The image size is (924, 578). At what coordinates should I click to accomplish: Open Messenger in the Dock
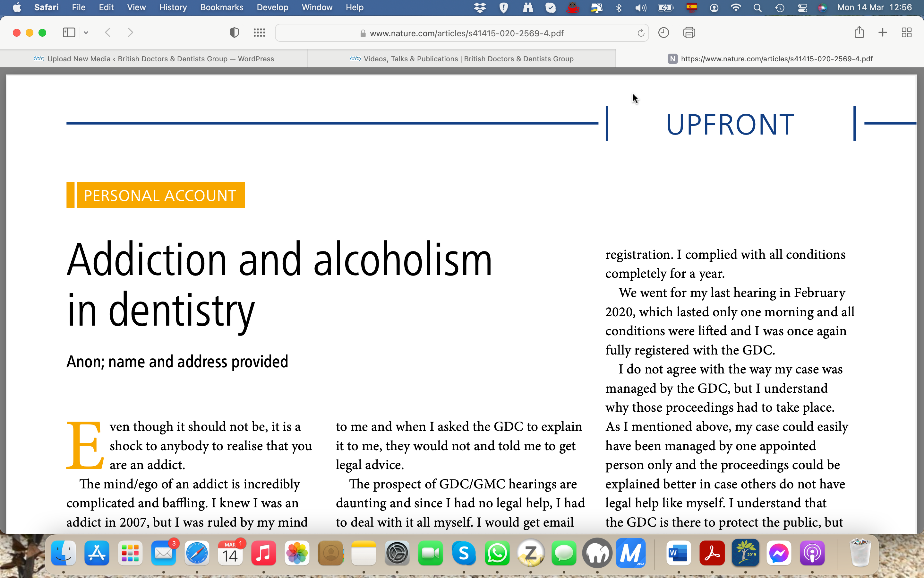point(779,553)
